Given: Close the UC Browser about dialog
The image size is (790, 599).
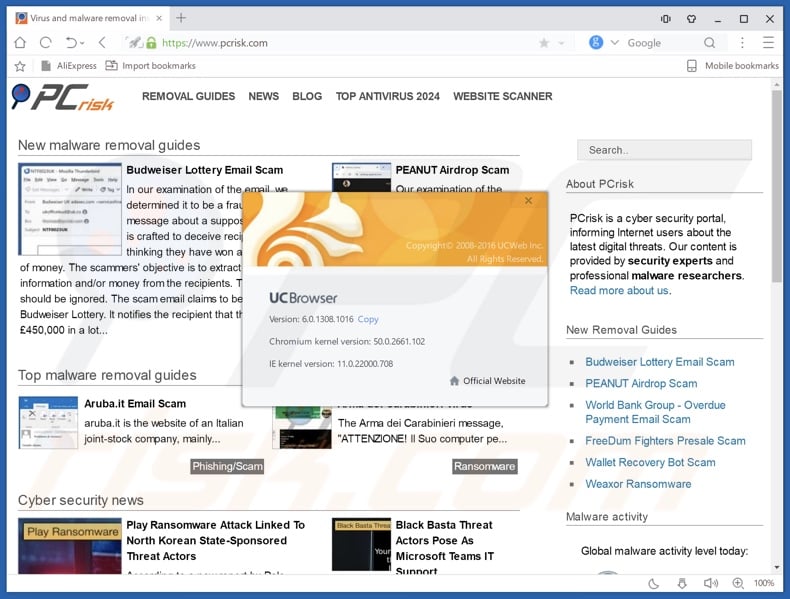Looking at the screenshot, I should (x=529, y=201).
